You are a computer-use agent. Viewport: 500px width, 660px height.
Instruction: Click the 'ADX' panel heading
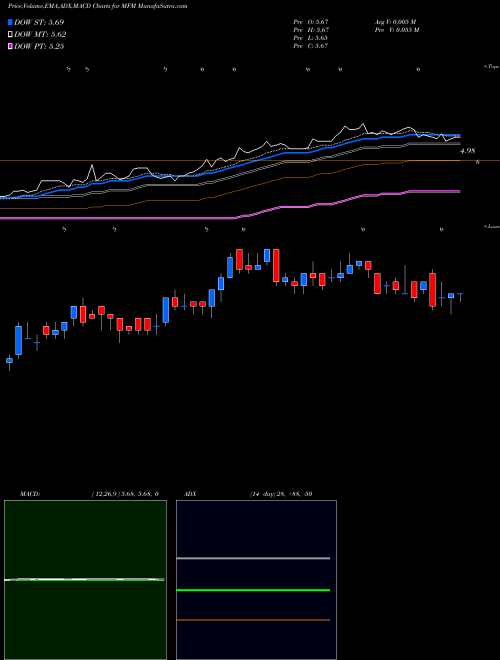tap(191, 494)
